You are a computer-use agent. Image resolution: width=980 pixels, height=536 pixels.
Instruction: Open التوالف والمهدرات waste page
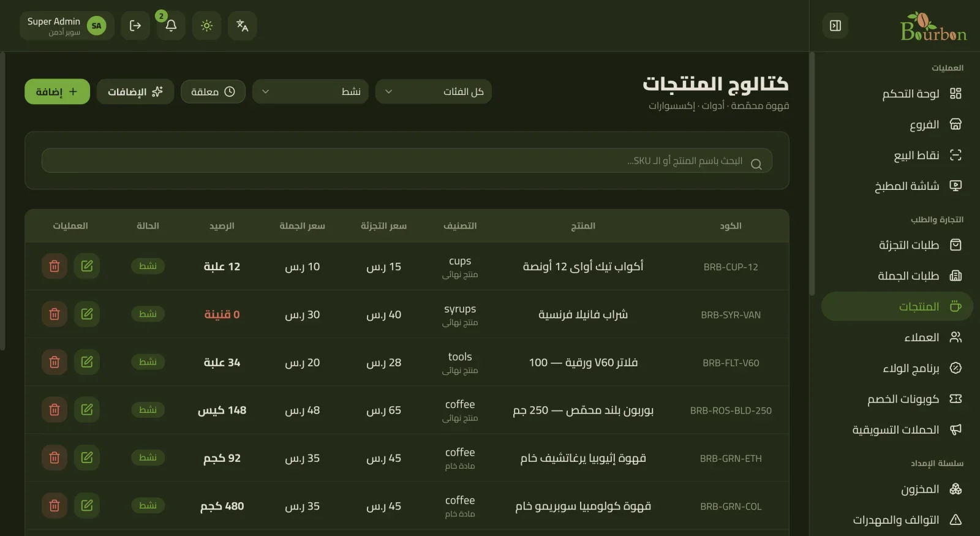897,520
